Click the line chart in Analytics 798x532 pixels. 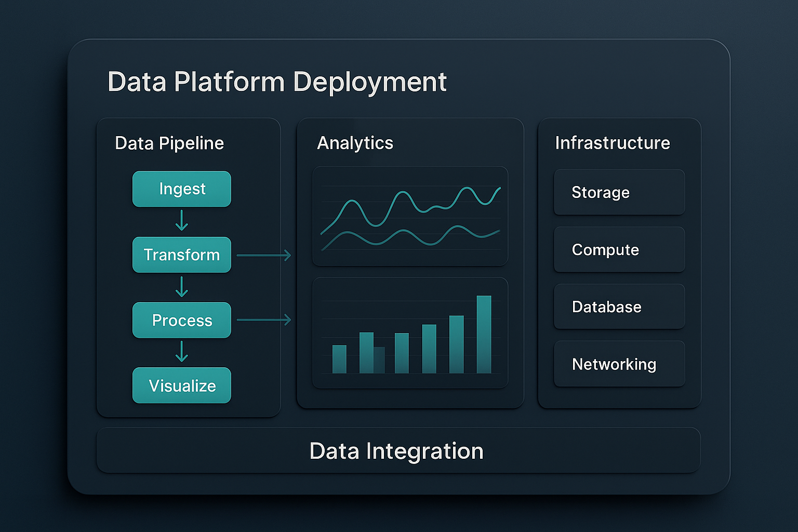pyautogui.click(x=410, y=215)
